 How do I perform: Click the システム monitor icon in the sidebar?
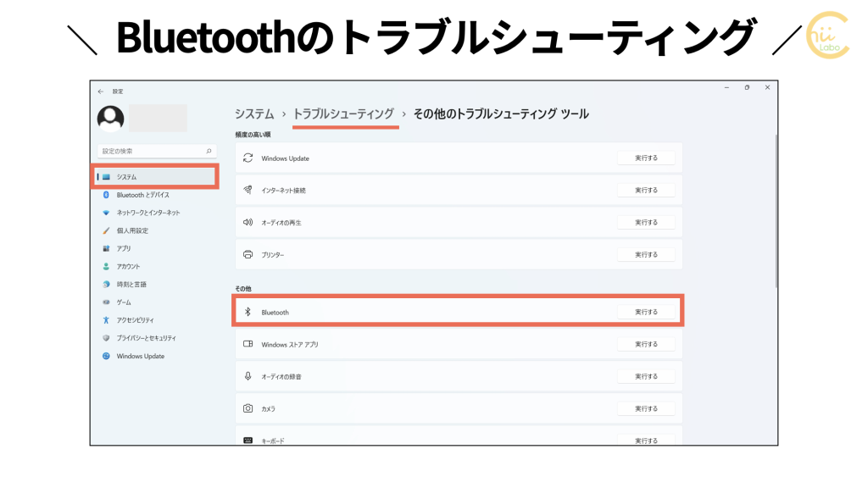click(x=106, y=177)
